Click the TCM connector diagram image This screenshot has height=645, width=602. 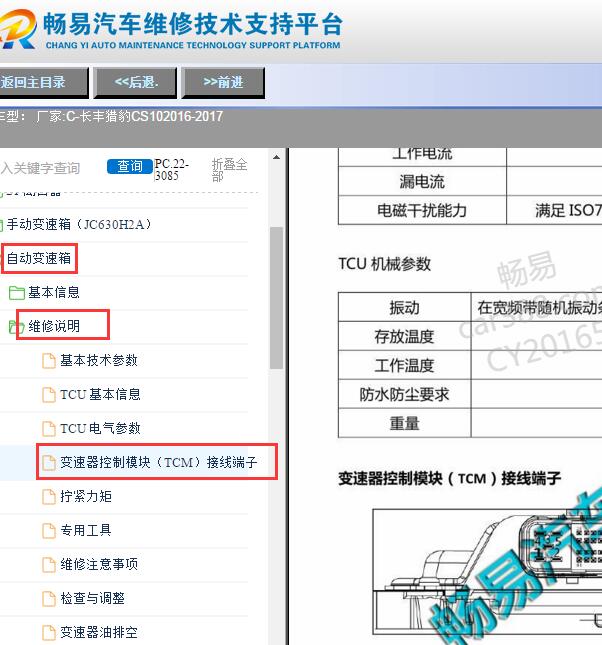[487, 573]
